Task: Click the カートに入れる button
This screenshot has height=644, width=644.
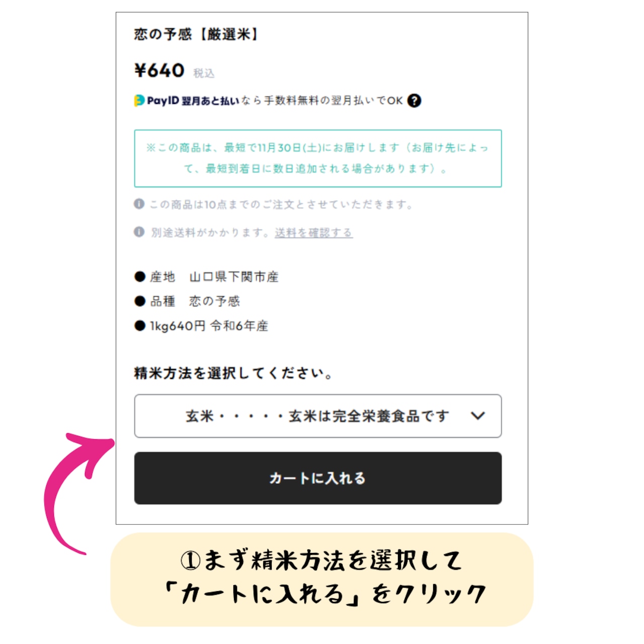Action: (x=318, y=478)
